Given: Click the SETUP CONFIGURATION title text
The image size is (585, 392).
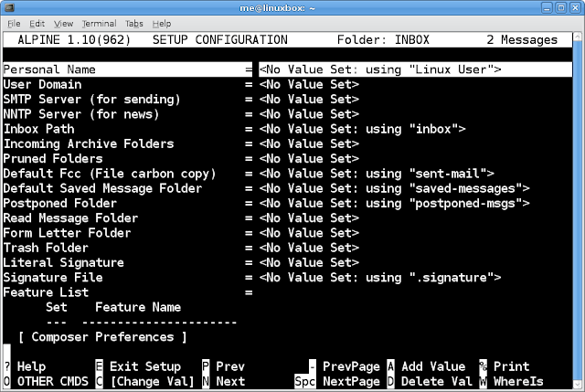Looking at the screenshot, I should click(x=220, y=40).
